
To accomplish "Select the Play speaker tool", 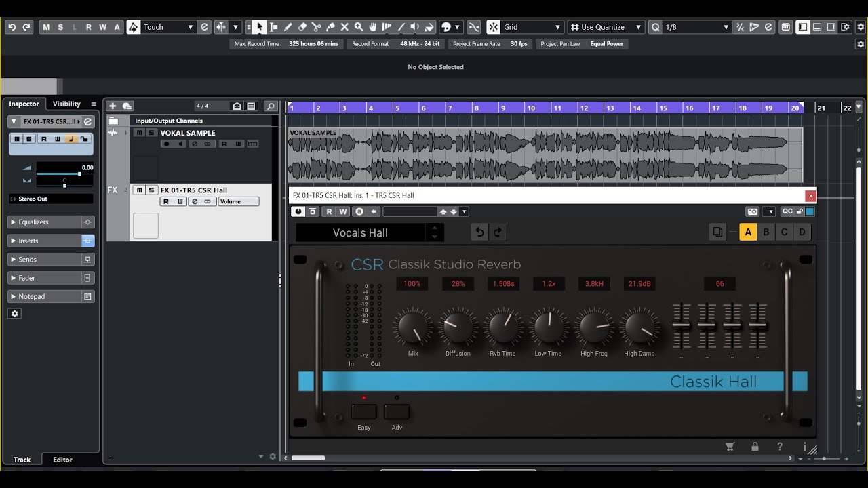I will 416,27.
